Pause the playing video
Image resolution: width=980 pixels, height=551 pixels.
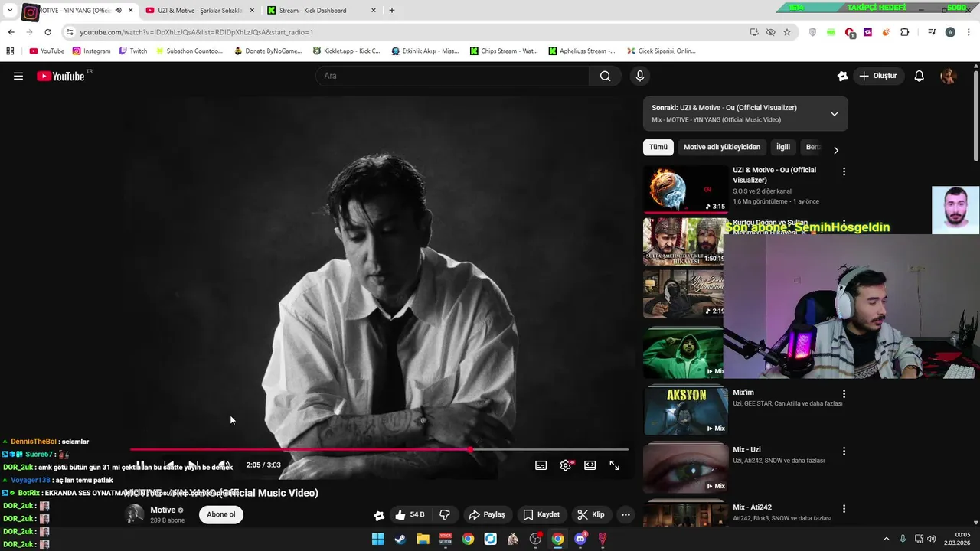point(140,465)
